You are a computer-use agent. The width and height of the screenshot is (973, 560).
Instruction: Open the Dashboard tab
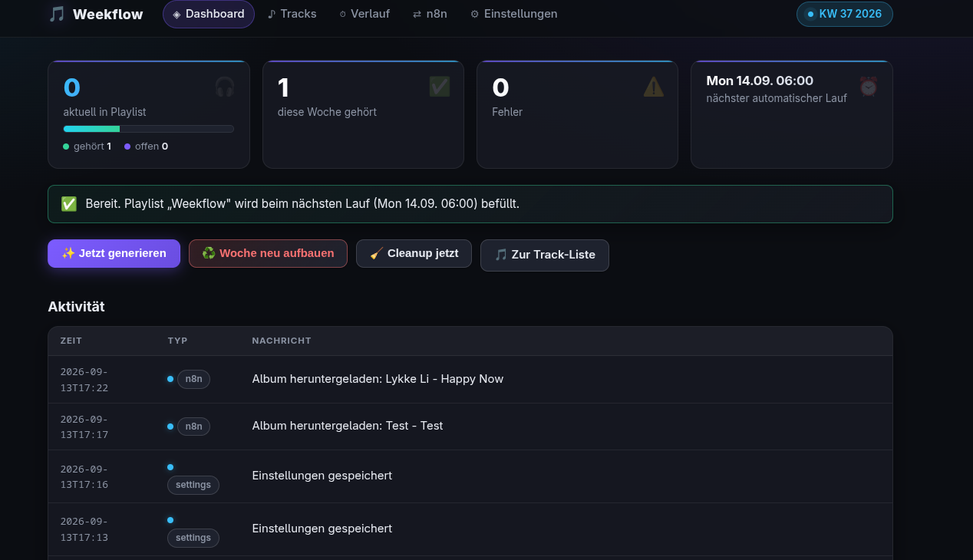point(209,14)
